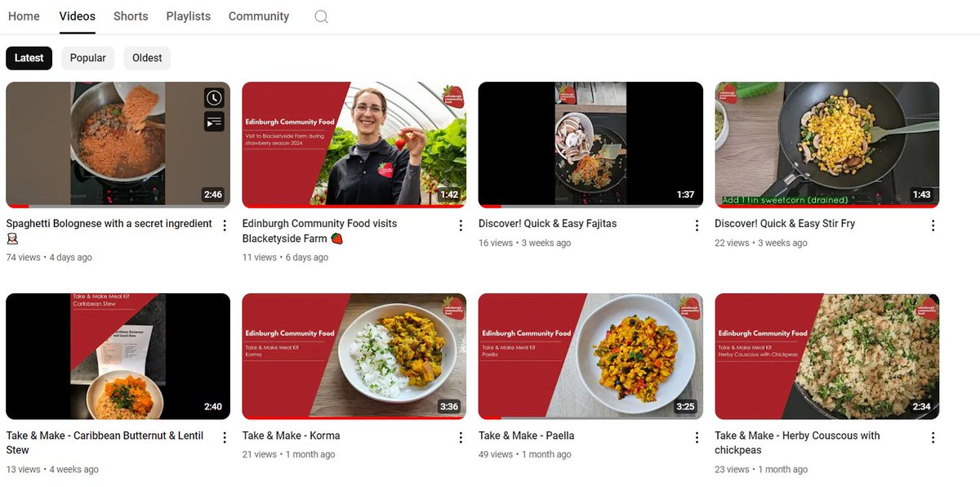Click the 3:36 duration badge
This screenshot has width=980, height=487.
[449, 407]
